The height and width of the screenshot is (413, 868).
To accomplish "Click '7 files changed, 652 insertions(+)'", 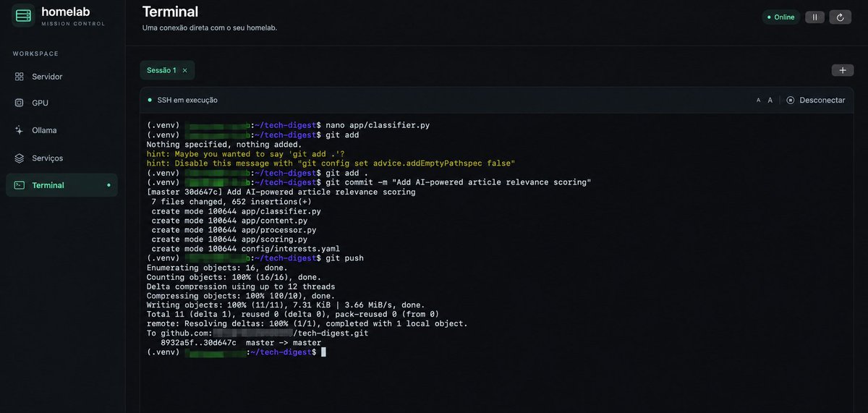I will (233, 201).
